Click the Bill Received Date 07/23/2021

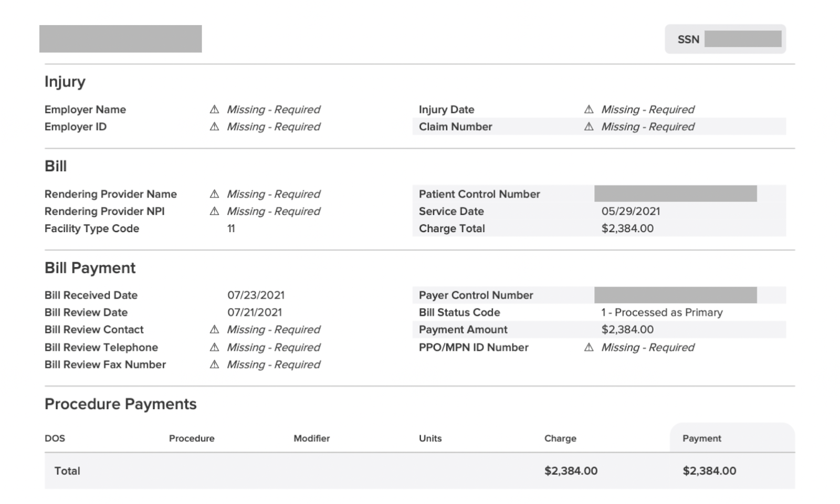click(256, 295)
